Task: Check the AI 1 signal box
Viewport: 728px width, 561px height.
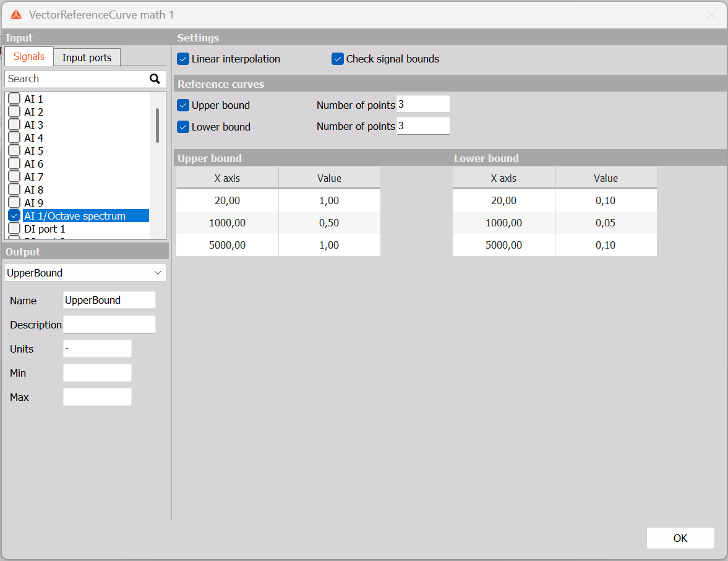Action: pyautogui.click(x=14, y=98)
